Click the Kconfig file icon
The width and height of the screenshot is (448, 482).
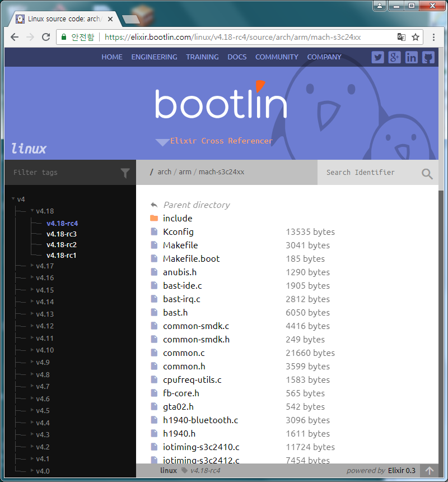[154, 232]
